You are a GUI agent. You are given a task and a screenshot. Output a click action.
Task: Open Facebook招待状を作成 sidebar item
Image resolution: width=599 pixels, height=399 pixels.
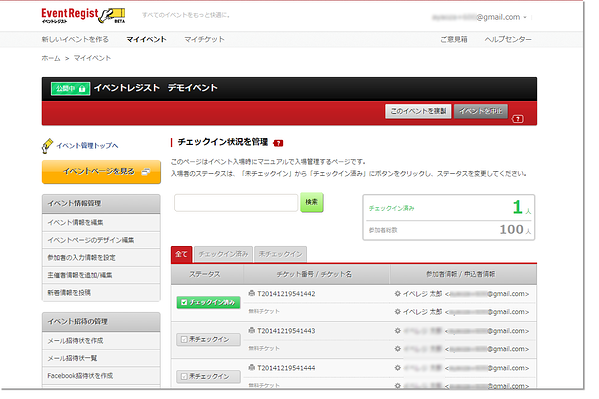coord(101,376)
